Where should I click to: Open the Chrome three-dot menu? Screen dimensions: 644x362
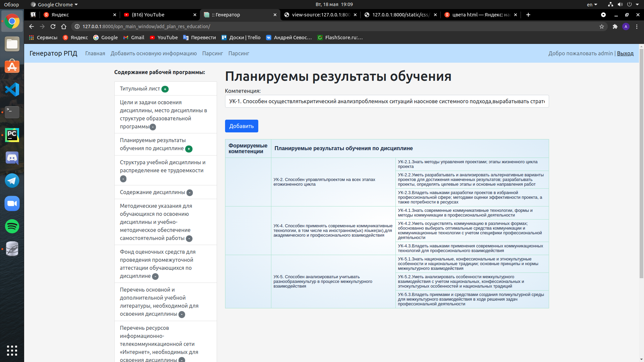pos(637,26)
